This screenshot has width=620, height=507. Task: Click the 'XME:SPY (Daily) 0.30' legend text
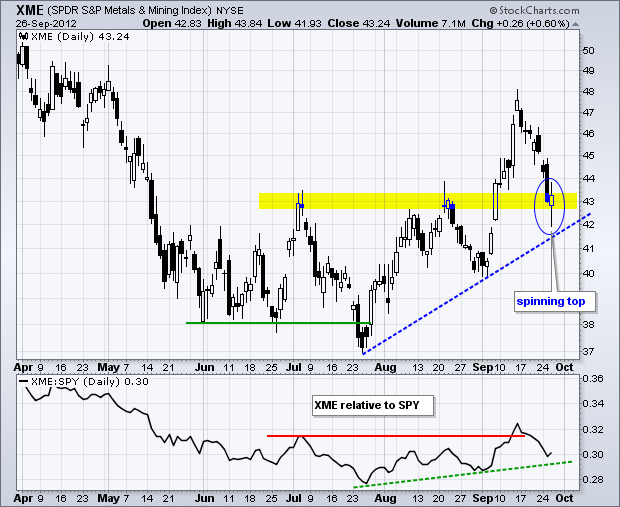90,382
